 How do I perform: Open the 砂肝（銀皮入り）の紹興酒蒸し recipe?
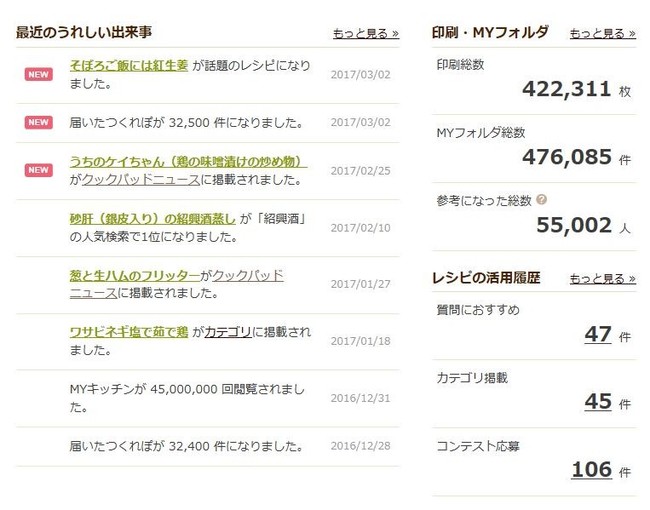coord(152,219)
